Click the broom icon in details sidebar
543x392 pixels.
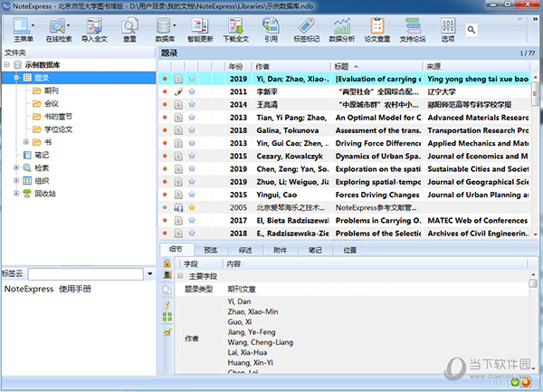click(167, 305)
